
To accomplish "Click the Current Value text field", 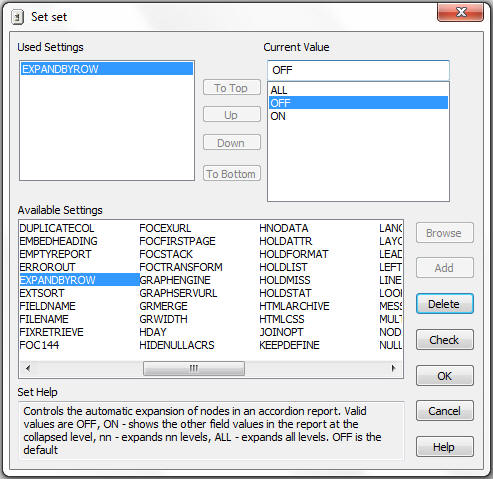I will [358, 70].
